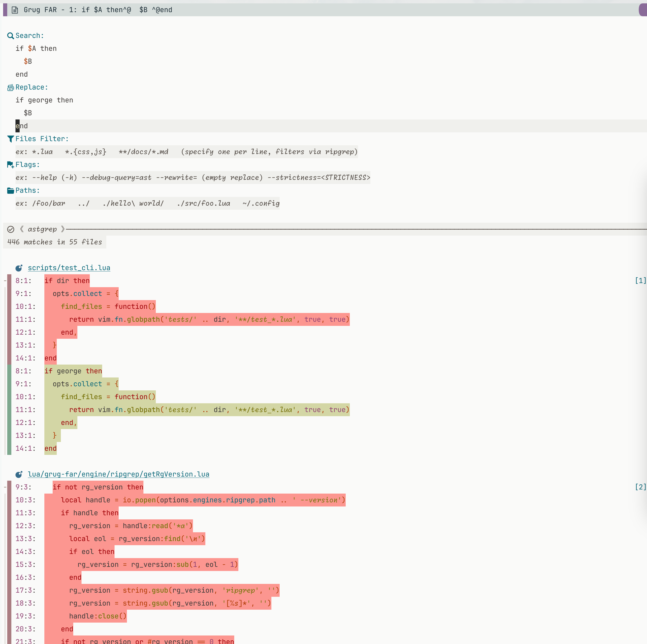Click the Lua icon beside test_cli.lua

coord(19,268)
